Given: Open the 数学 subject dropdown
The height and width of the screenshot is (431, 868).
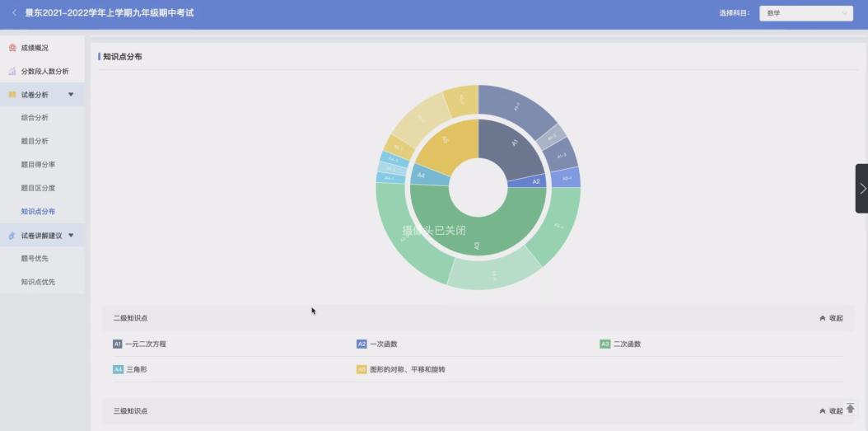Looking at the screenshot, I should pyautogui.click(x=806, y=13).
